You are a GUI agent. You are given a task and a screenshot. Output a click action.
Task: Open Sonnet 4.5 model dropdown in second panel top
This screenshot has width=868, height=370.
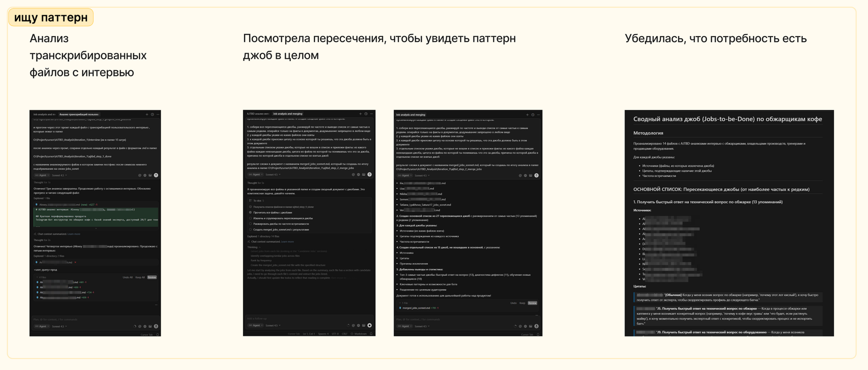click(273, 175)
